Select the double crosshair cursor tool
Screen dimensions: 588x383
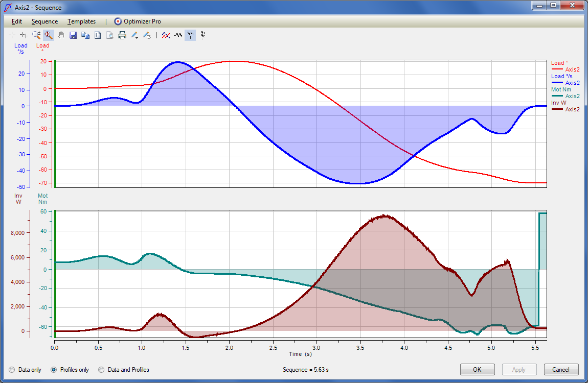(24, 35)
